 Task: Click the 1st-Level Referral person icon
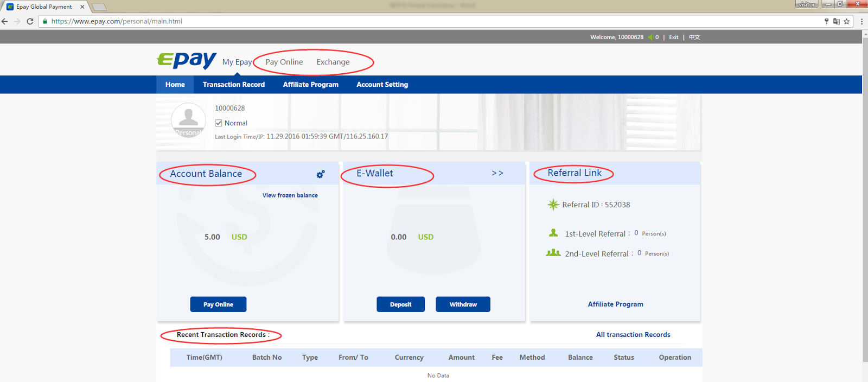[x=553, y=233]
